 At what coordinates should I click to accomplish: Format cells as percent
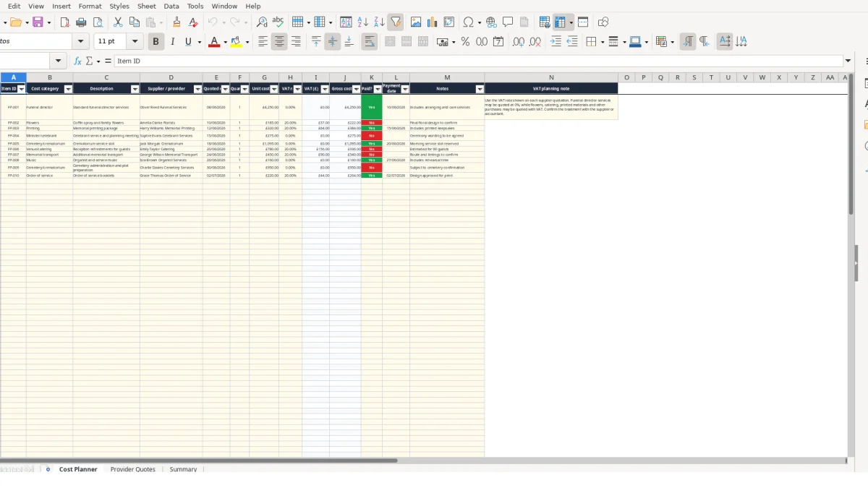[x=465, y=42]
